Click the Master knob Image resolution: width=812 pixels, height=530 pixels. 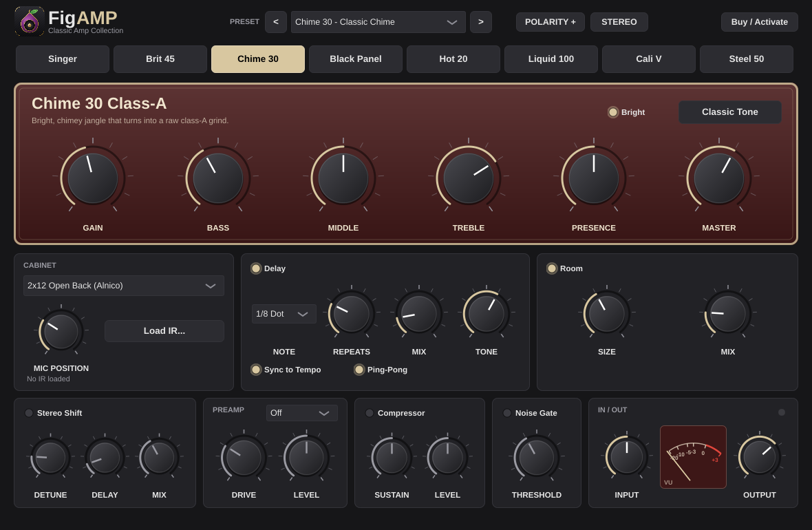(x=719, y=178)
